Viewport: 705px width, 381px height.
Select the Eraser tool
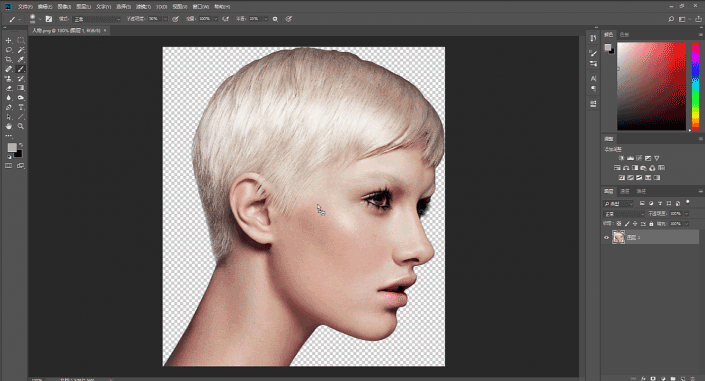(x=9, y=88)
